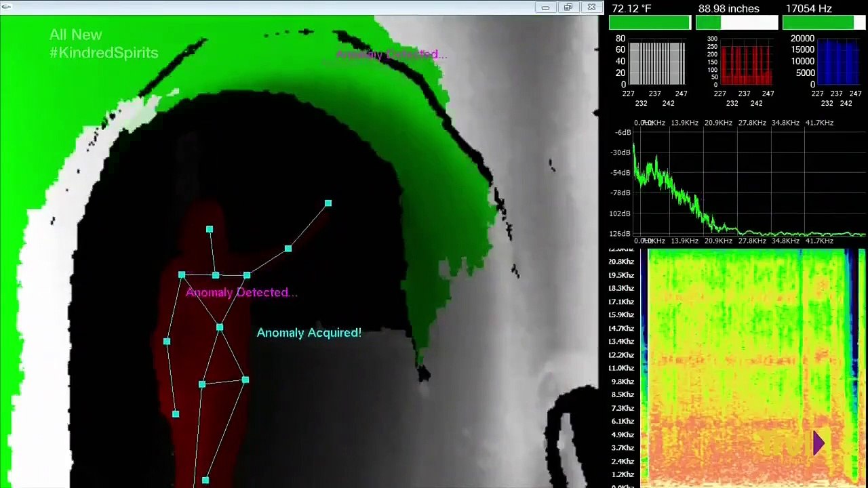Screen dimensions: 868x488
Task: Click the "19.5KHz" spectrogram axis label
Action: click(621, 275)
